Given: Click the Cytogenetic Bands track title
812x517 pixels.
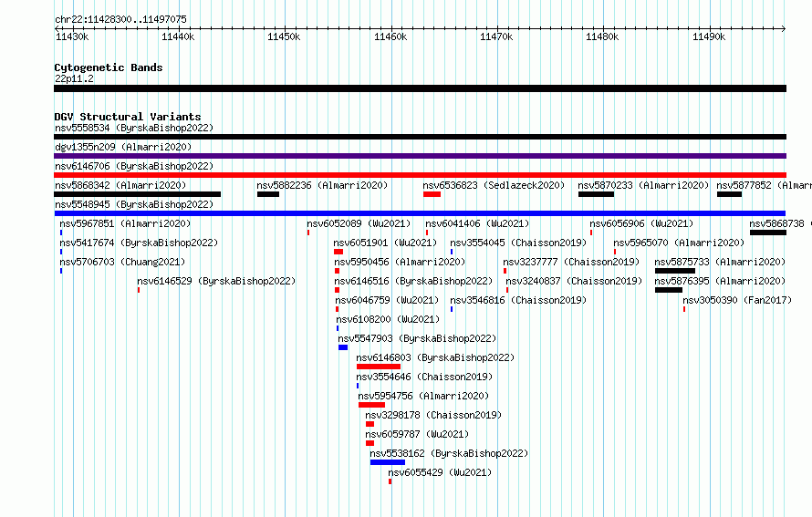Looking at the screenshot, I should click(109, 67).
